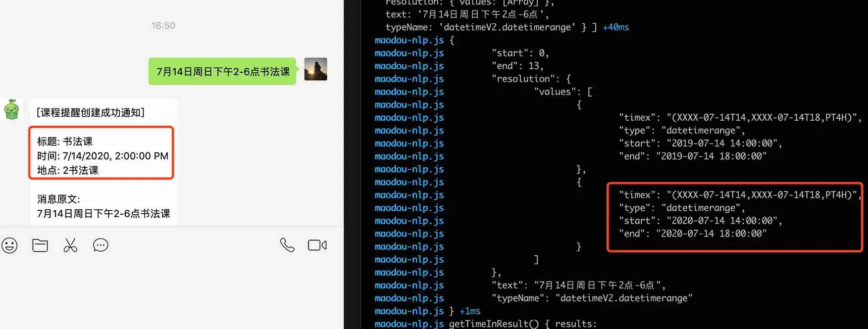Viewport: 868px width, 329px height.
Task: Click the +40ms timing text in terminal
Action: [616, 27]
